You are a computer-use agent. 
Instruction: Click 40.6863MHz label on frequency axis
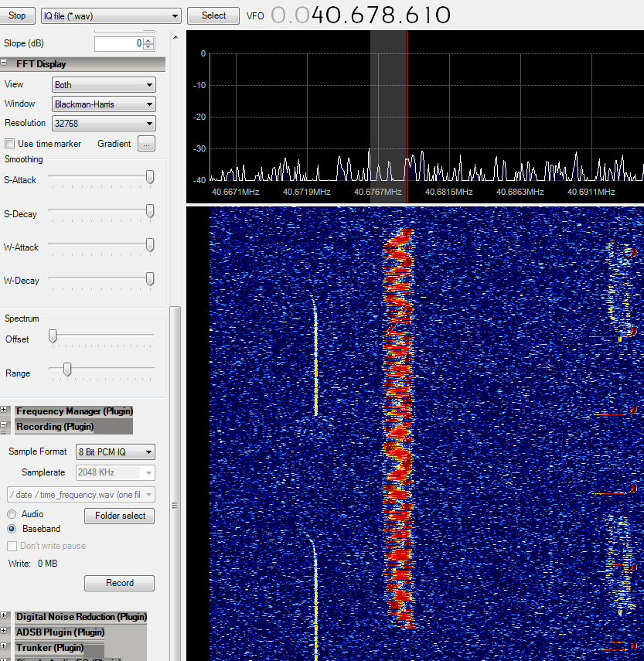520,192
